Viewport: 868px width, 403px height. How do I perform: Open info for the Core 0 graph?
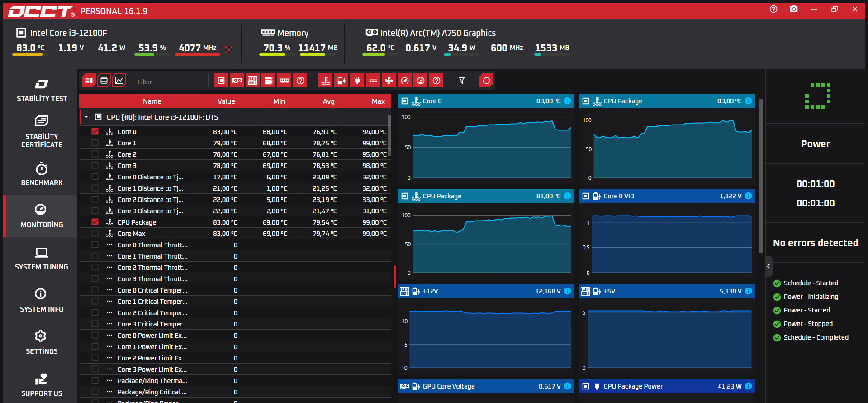coord(568,101)
